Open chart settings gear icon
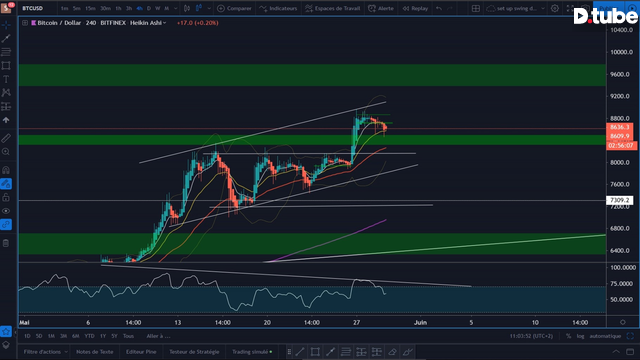This screenshot has height=360, width=640. click(555, 8)
